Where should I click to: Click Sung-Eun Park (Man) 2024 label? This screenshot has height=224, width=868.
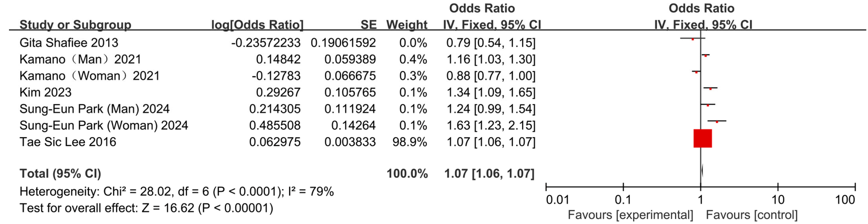[94, 109]
